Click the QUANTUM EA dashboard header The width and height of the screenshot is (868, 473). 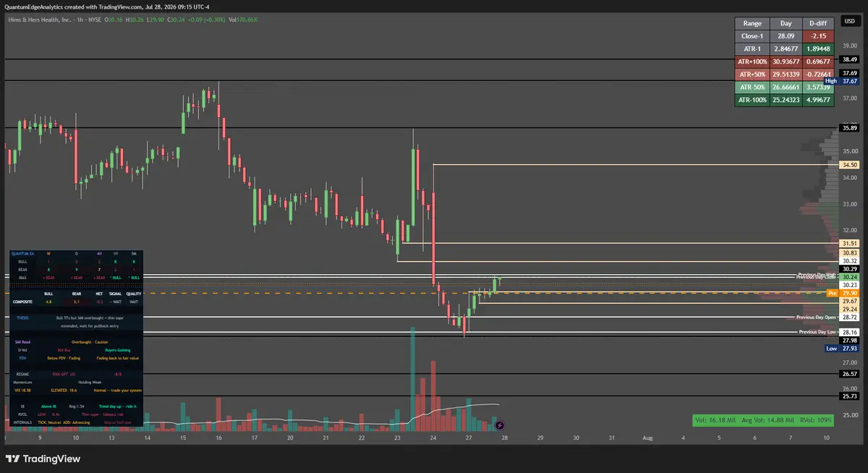click(23, 254)
